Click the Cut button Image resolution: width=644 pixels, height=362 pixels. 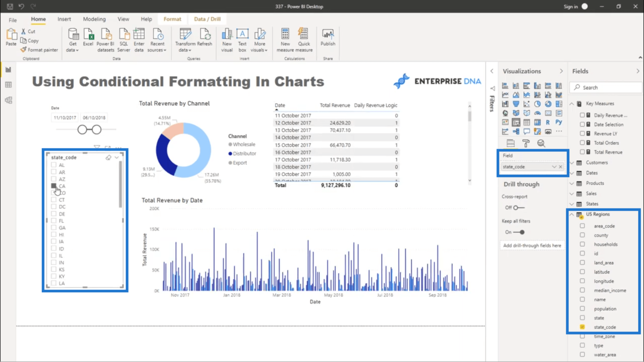click(28, 31)
